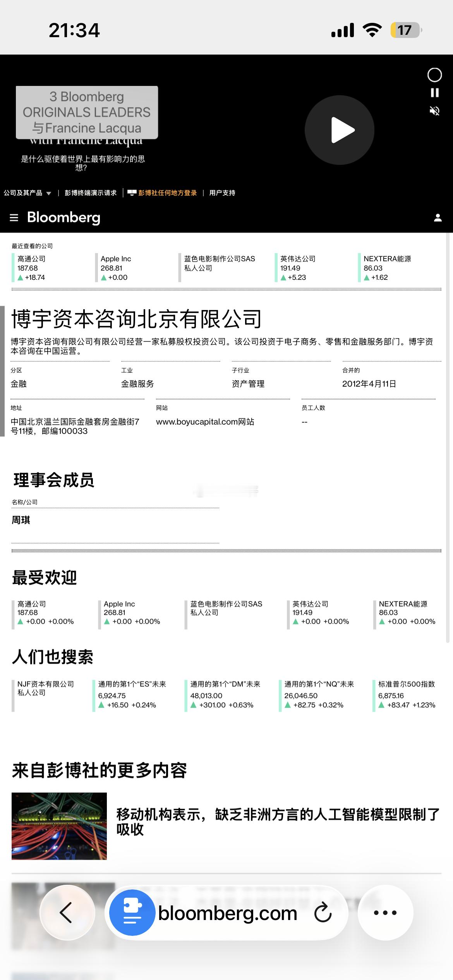Select board member 周琪
The image size is (453, 980).
pos(21,520)
